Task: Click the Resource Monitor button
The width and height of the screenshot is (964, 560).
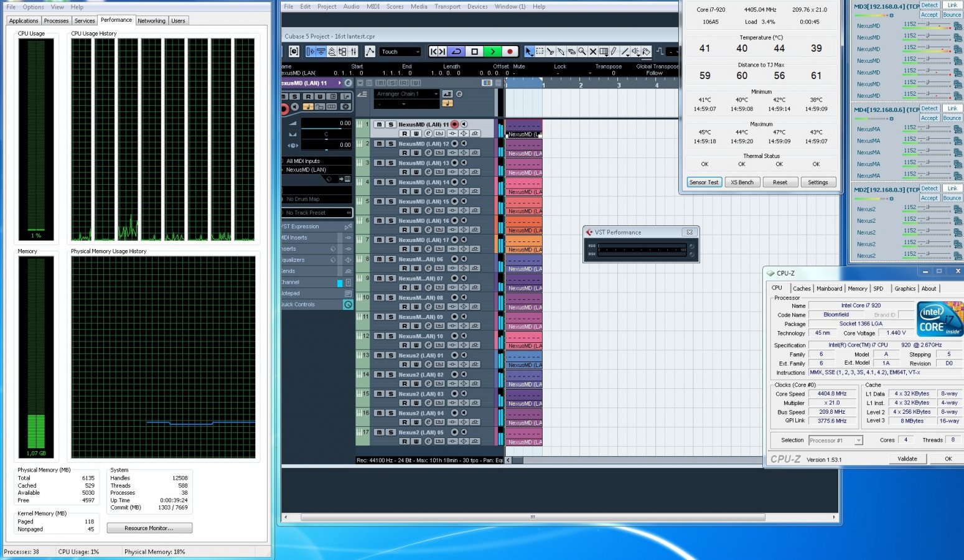Action: tap(149, 528)
